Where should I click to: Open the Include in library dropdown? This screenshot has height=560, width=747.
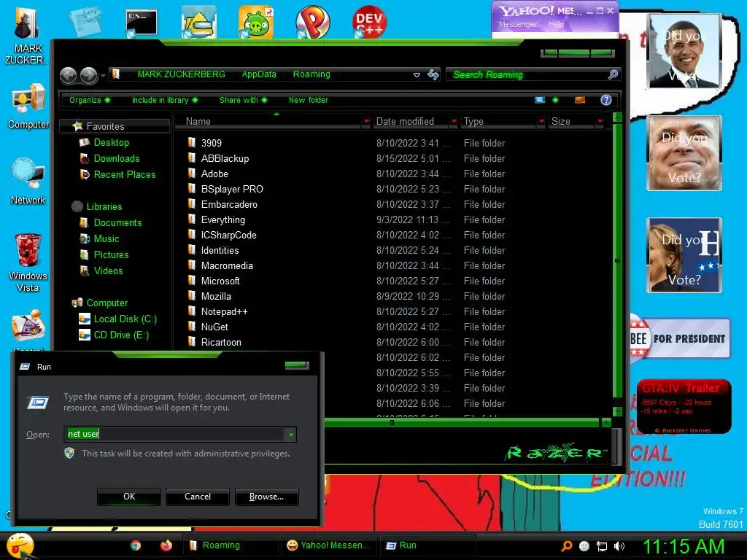tap(165, 100)
